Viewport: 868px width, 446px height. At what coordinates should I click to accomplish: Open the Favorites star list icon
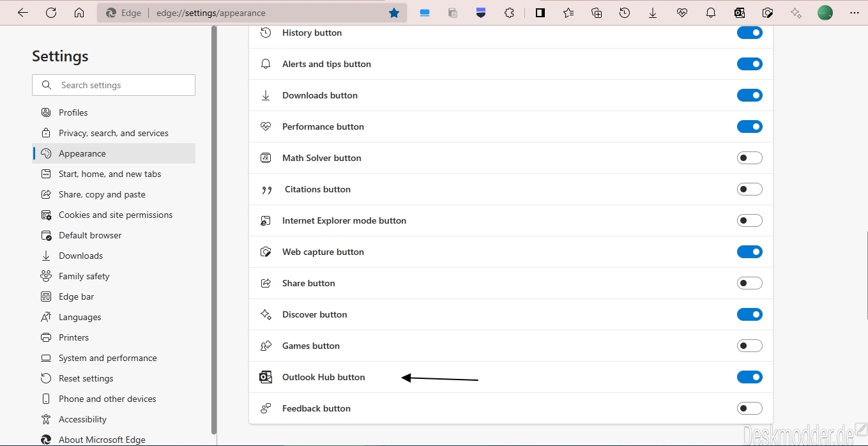(x=568, y=13)
